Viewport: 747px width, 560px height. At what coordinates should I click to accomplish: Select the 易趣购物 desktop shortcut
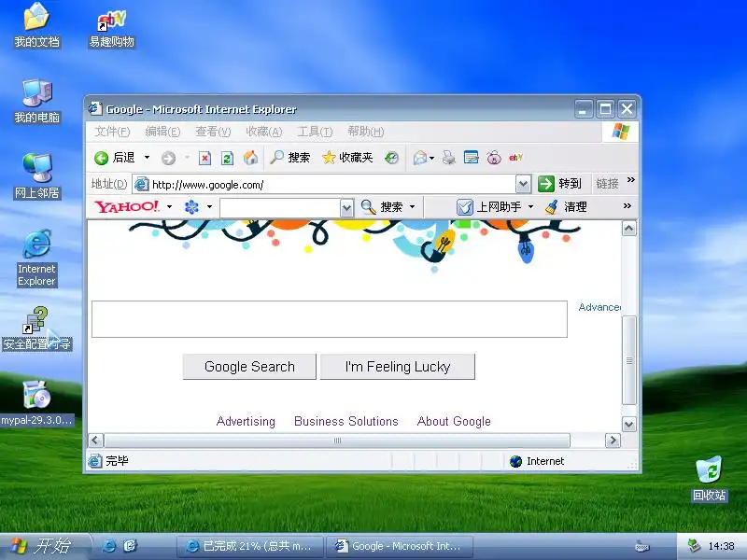pos(112,29)
